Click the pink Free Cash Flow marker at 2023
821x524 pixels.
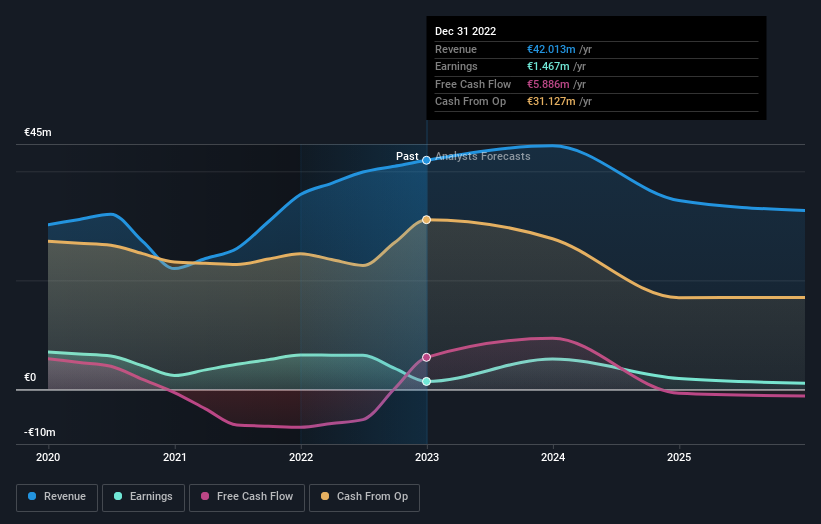coord(427,358)
